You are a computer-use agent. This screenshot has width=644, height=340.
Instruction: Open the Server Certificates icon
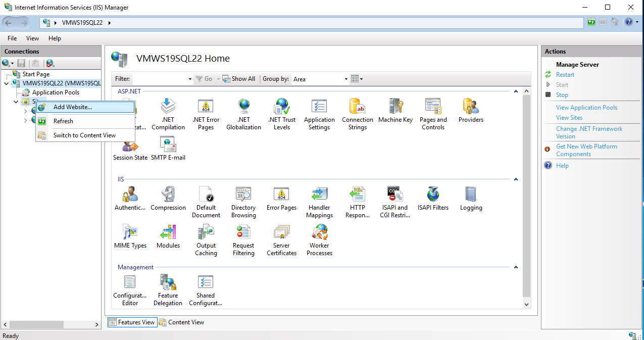(x=281, y=240)
